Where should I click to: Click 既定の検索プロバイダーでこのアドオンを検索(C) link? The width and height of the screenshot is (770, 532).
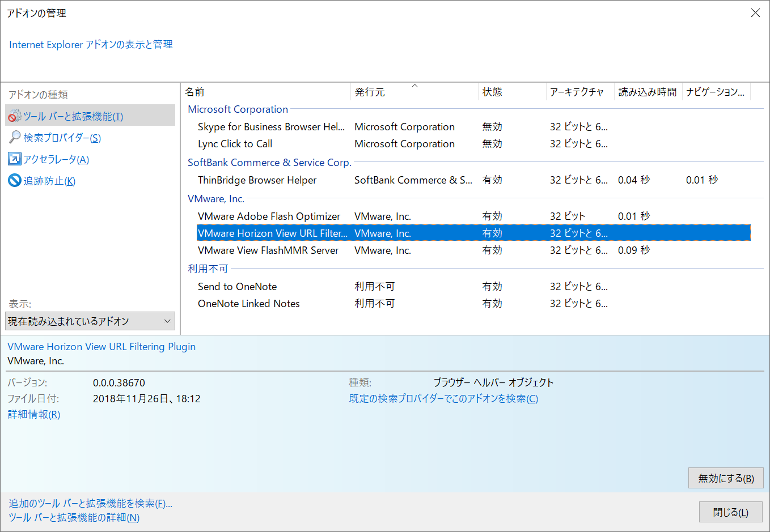(443, 399)
